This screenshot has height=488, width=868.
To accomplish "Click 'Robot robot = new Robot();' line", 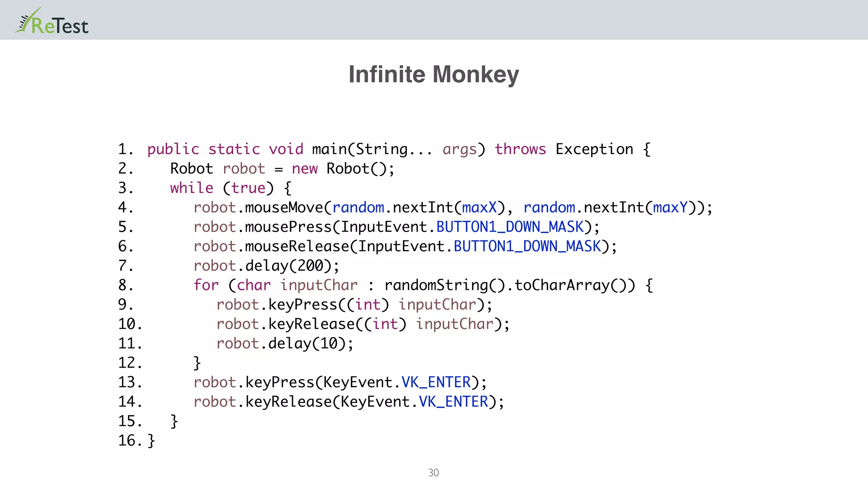I will click(x=282, y=169).
